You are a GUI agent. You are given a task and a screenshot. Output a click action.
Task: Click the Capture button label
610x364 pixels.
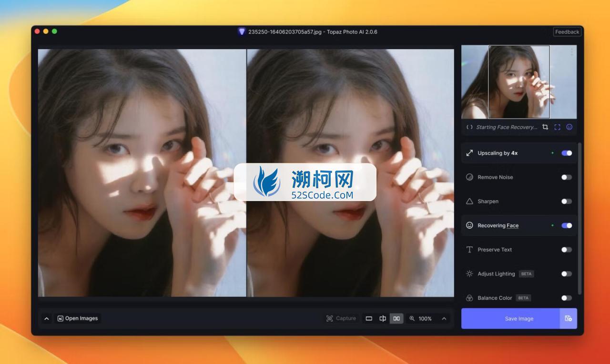(x=346, y=319)
